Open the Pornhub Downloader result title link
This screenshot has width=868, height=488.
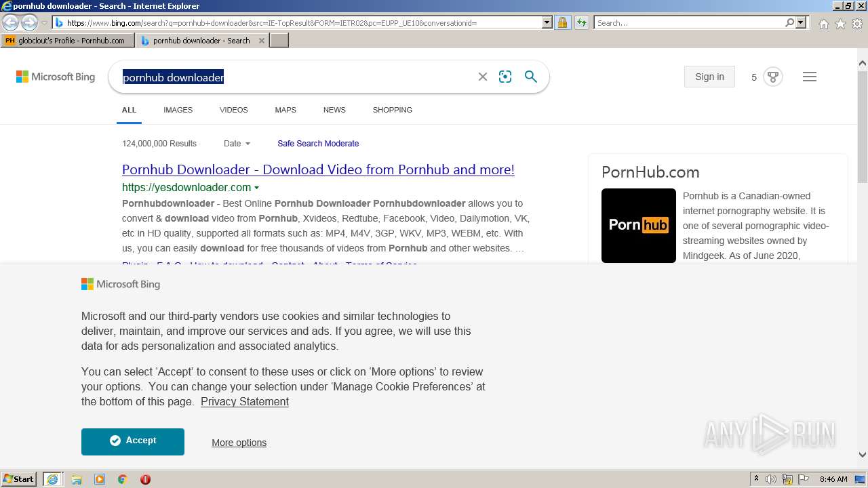pyautogui.click(x=318, y=169)
